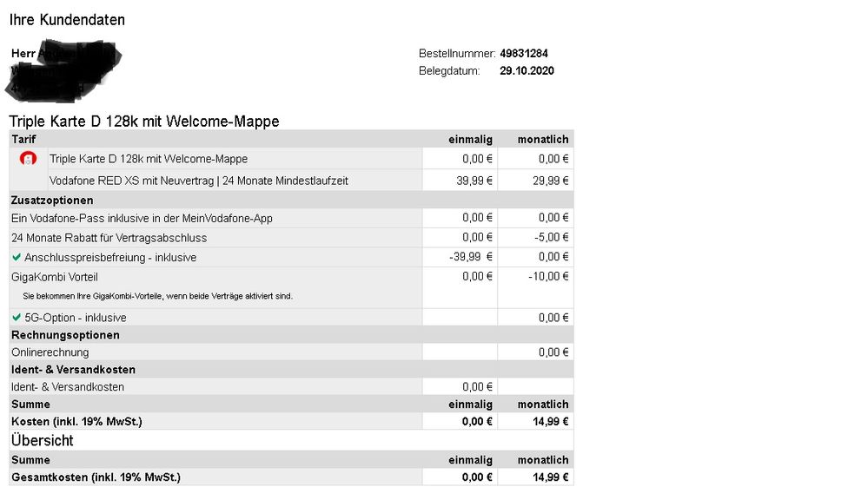Click the 'Rechnungsoptionen' section header
The height and width of the screenshot is (500, 868).
[x=65, y=335]
